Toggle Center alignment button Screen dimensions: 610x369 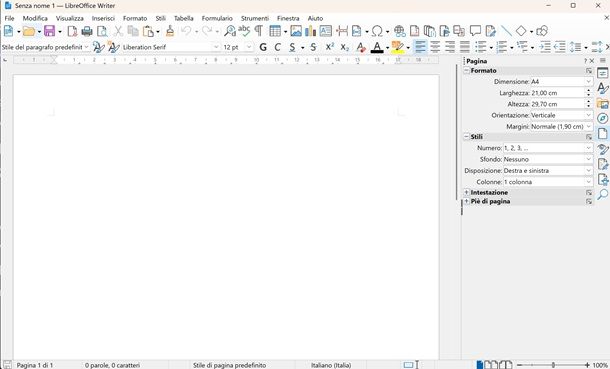pyautogui.click(x=435, y=47)
